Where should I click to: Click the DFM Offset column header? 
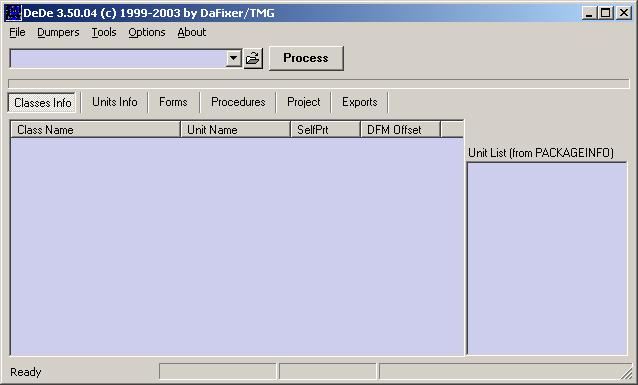coord(400,130)
